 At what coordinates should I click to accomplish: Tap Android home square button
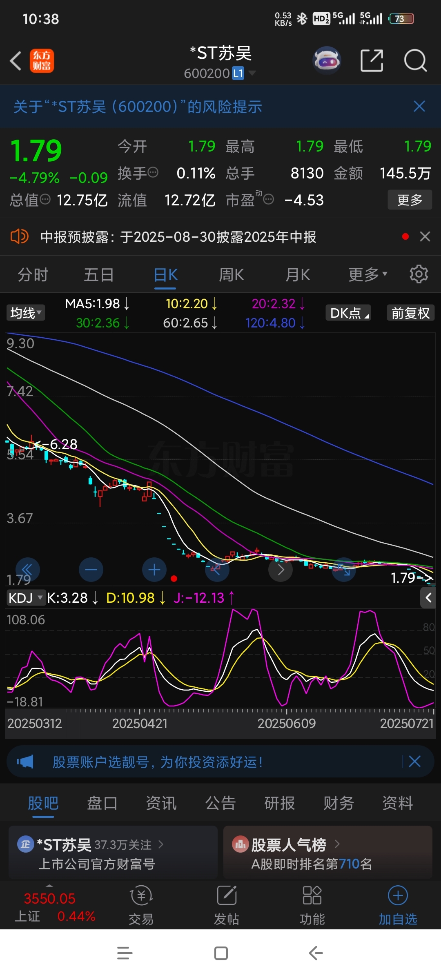click(x=221, y=953)
